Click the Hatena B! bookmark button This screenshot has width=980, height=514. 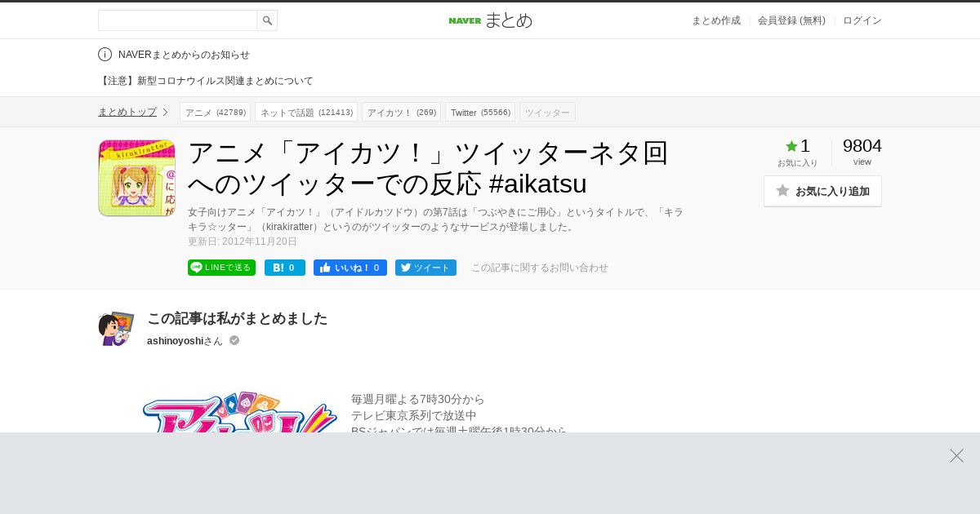(285, 268)
